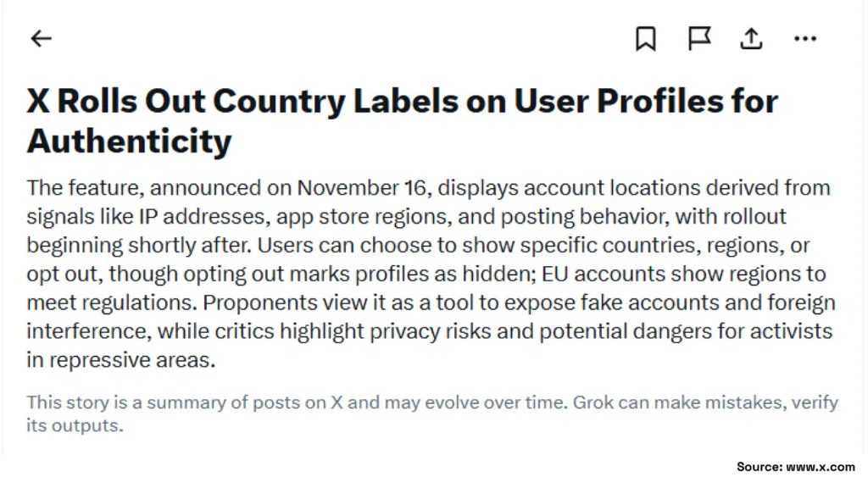
Task: Share the story using the upload icon
Action: pyautogui.click(x=752, y=38)
